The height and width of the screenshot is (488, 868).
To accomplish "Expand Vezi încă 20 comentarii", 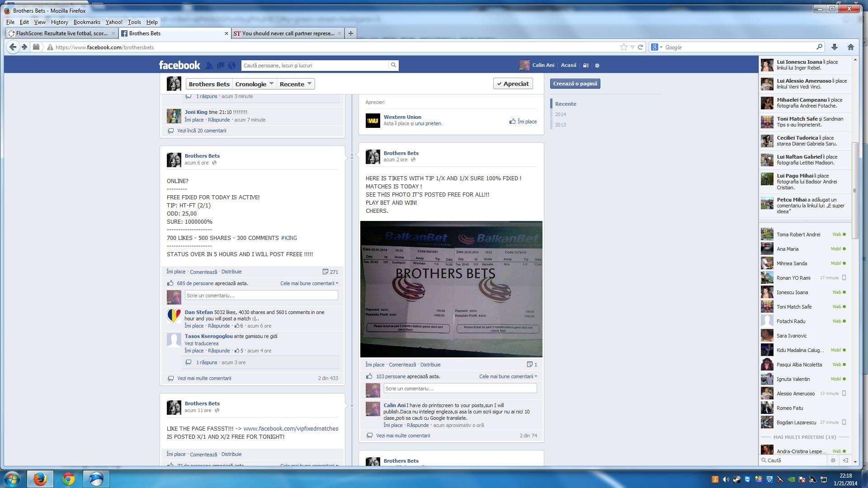I will [202, 131].
